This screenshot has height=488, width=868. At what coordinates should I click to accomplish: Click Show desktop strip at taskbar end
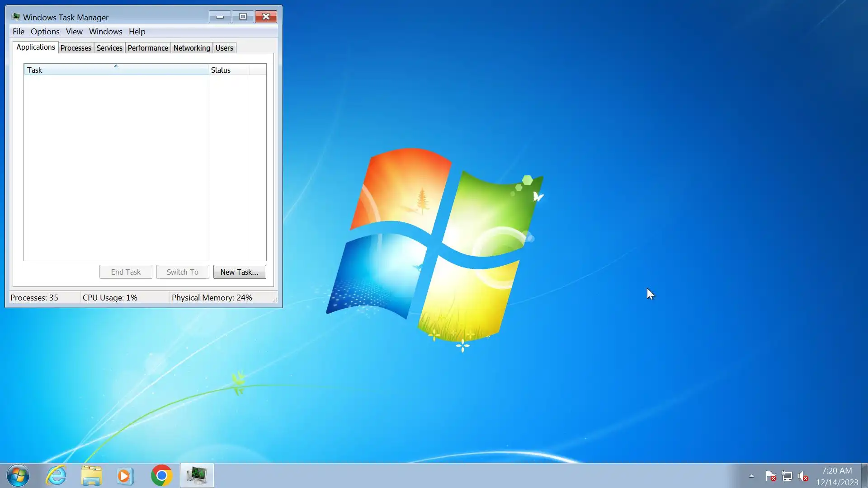(864, 475)
